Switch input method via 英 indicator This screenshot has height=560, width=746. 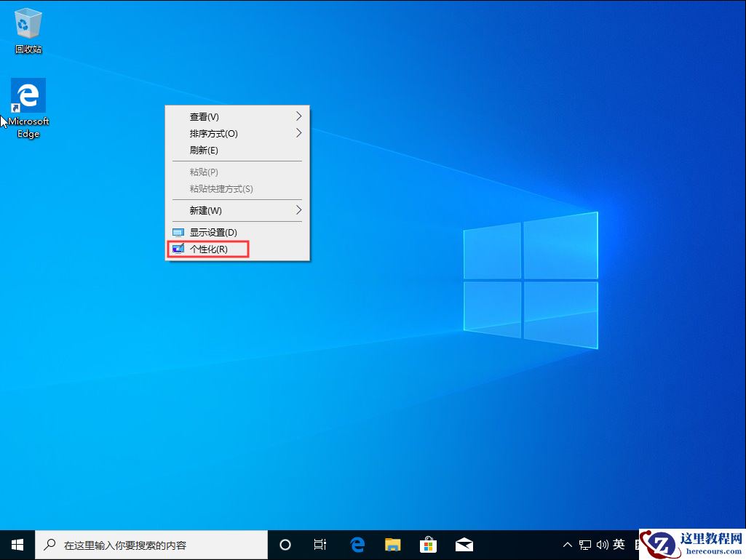(619, 544)
